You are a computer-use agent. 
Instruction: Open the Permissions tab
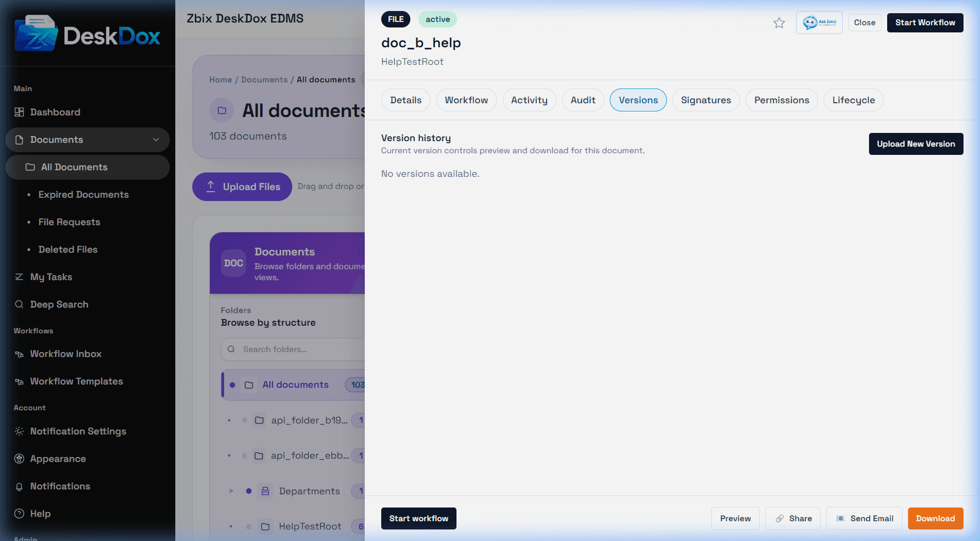[x=782, y=100]
